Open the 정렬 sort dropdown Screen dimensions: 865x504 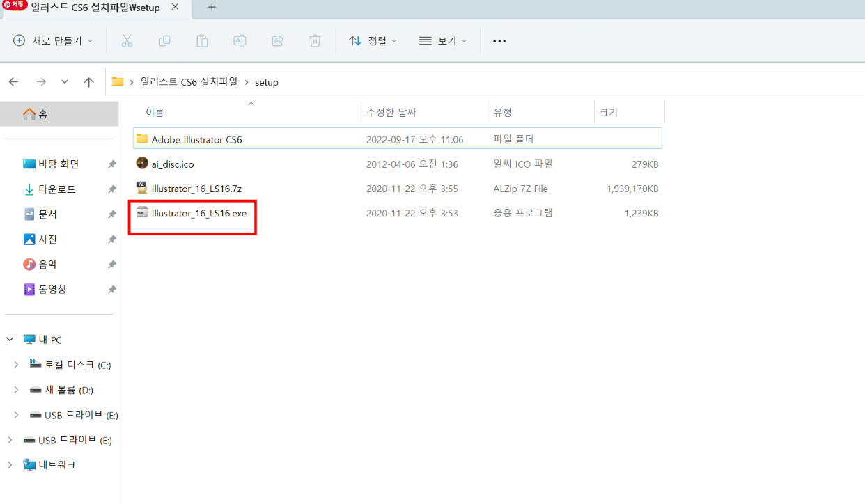tap(373, 41)
